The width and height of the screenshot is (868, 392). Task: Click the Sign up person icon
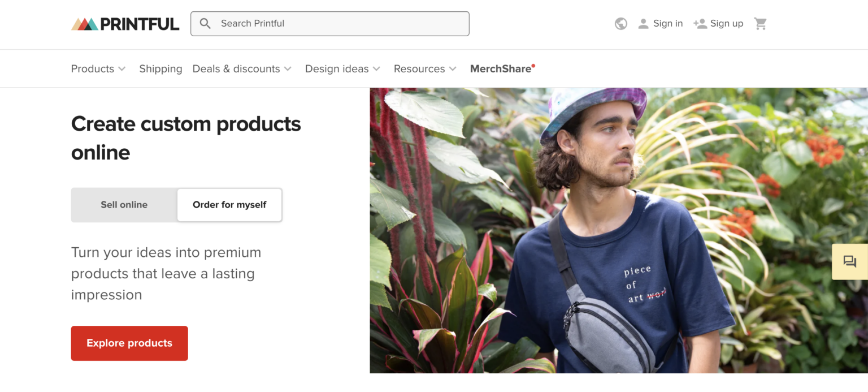pos(700,24)
